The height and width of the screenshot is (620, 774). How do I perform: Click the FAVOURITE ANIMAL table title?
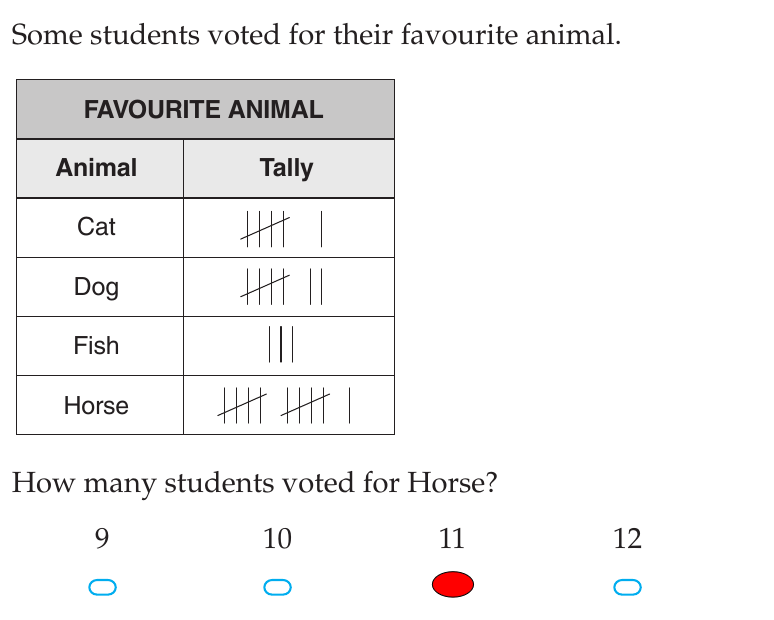tap(203, 109)
